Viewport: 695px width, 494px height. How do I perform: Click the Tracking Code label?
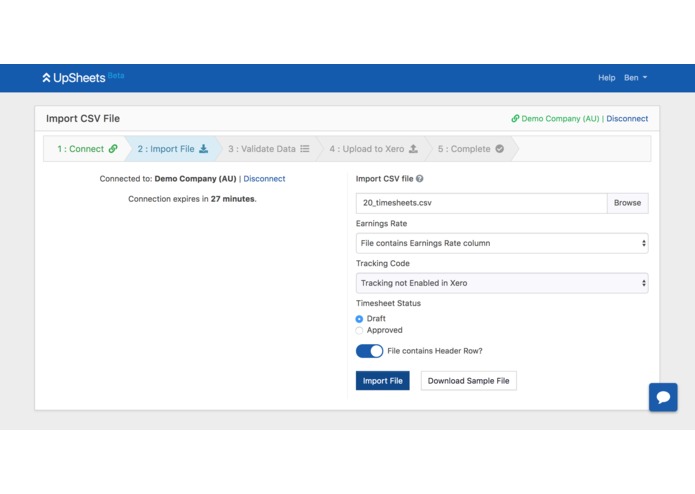(x=383, y=264)
